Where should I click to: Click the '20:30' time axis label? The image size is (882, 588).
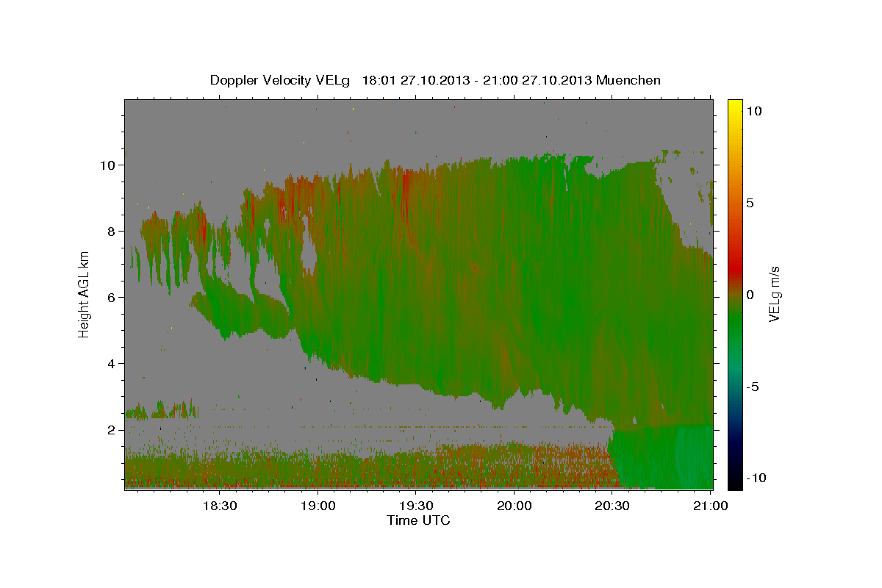click(x=612, y=506)
